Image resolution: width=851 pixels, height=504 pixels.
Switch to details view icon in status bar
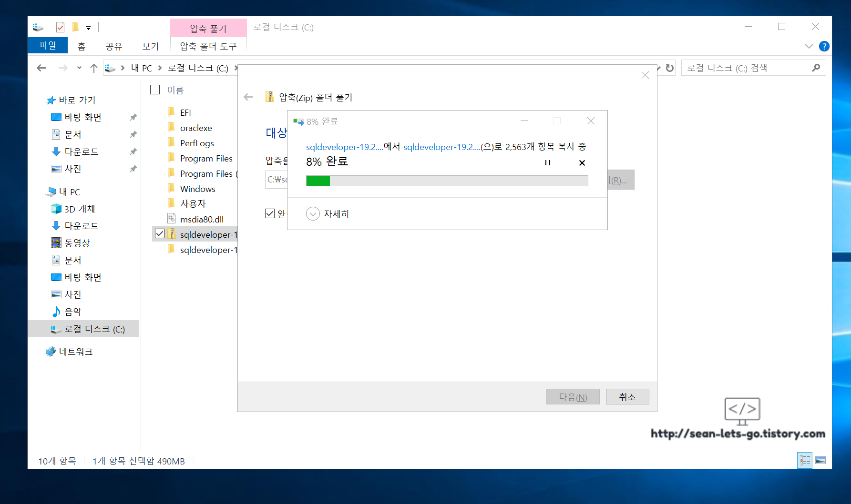coord(805,460)
